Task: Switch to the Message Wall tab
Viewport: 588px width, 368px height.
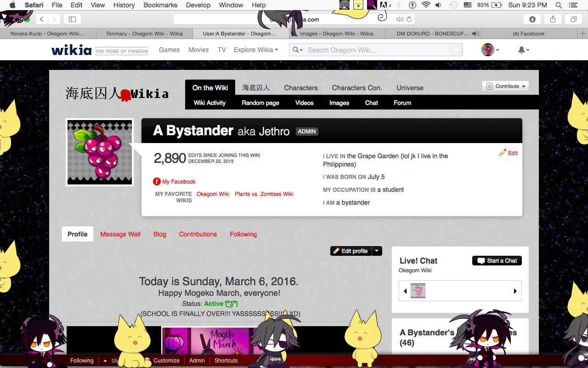Action: [120, 234]
